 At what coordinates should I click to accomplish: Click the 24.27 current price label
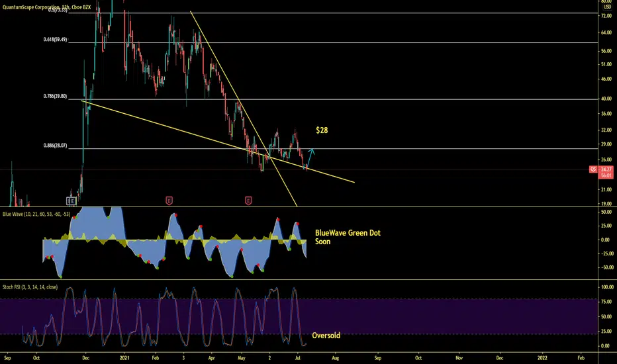606,169
